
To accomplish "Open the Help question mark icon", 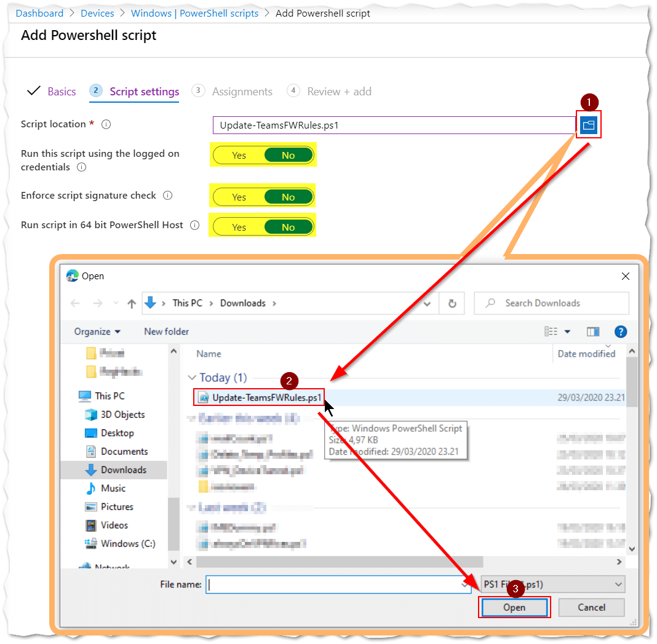I will click(621, 331).
